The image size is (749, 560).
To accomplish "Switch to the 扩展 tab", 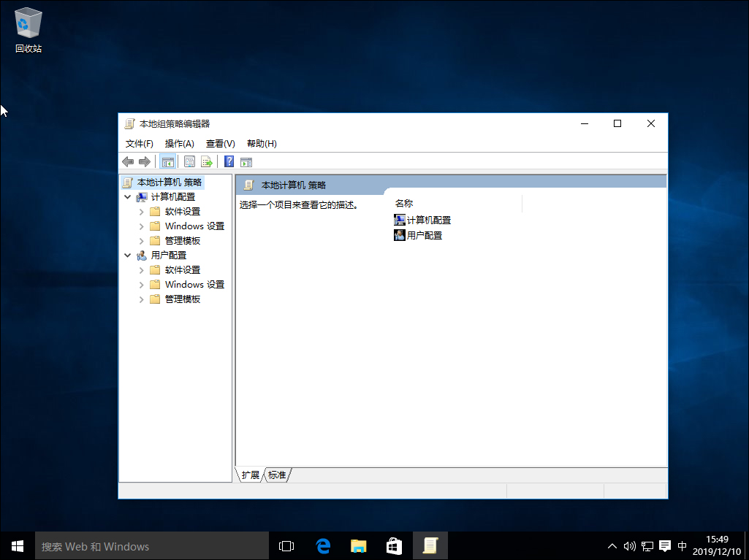I will point(249,475).
